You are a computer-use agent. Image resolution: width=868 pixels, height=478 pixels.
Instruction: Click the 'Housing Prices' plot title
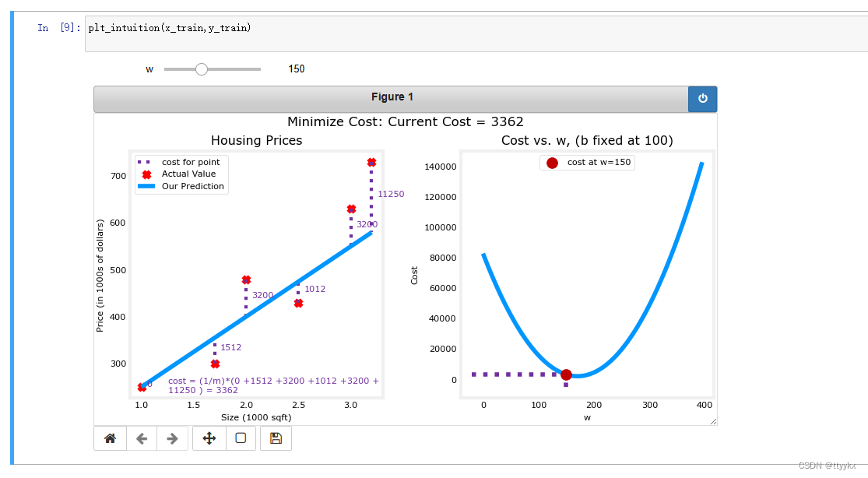click(256, 140)
